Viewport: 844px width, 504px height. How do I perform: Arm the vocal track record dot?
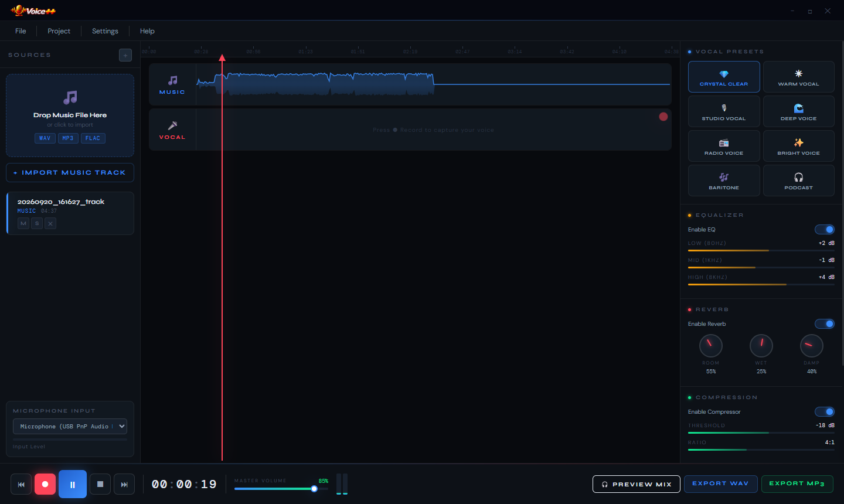click(663, 117)
